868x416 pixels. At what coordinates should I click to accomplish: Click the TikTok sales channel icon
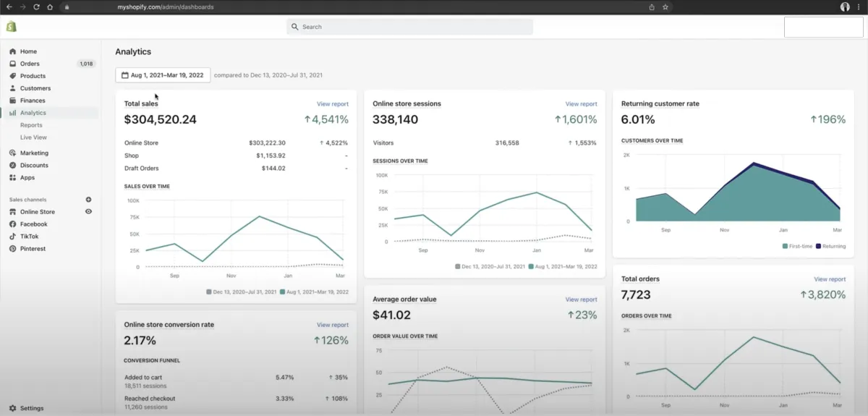tap(13, 237)
